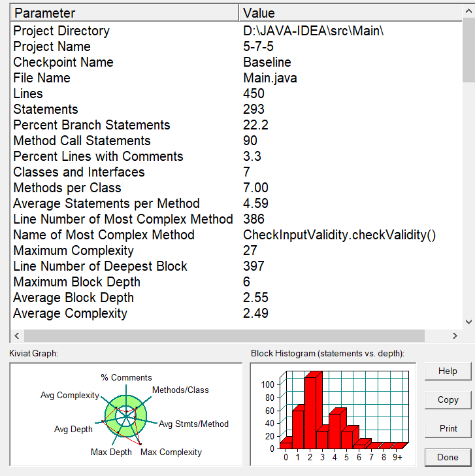
Task: Select the Percent Branch Statements row
Action: pos(237,125)
